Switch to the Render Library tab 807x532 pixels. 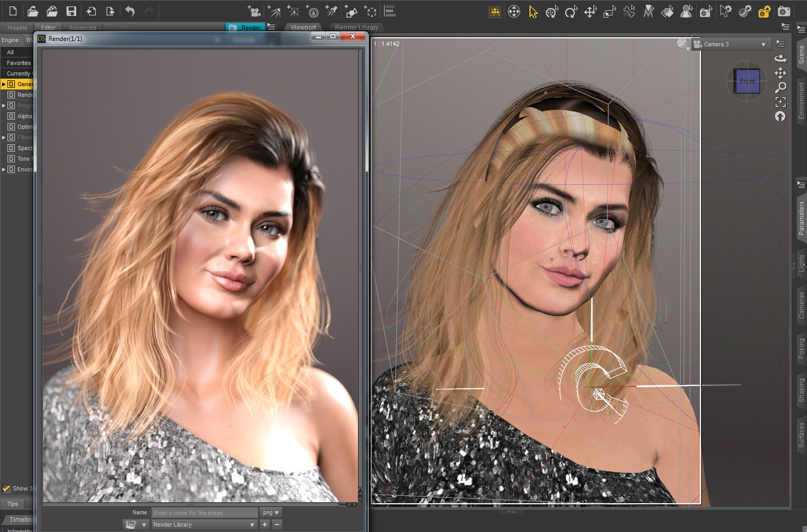(356, 27)
